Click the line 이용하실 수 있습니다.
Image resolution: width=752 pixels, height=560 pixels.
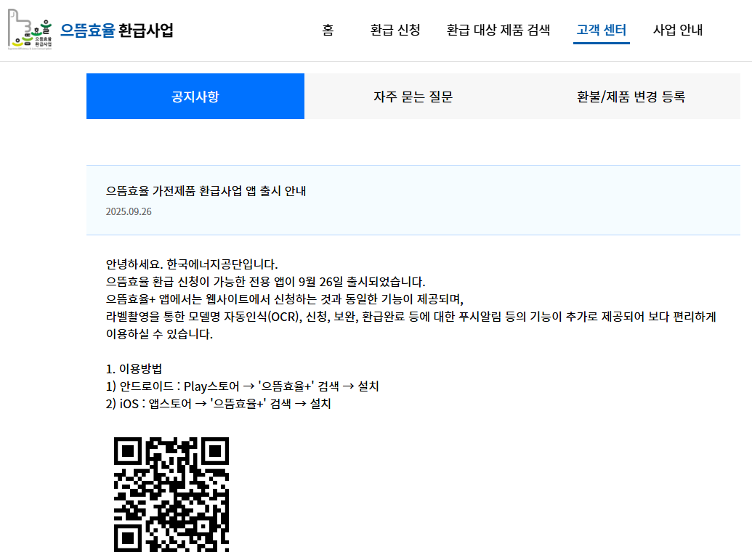point(159,334)
